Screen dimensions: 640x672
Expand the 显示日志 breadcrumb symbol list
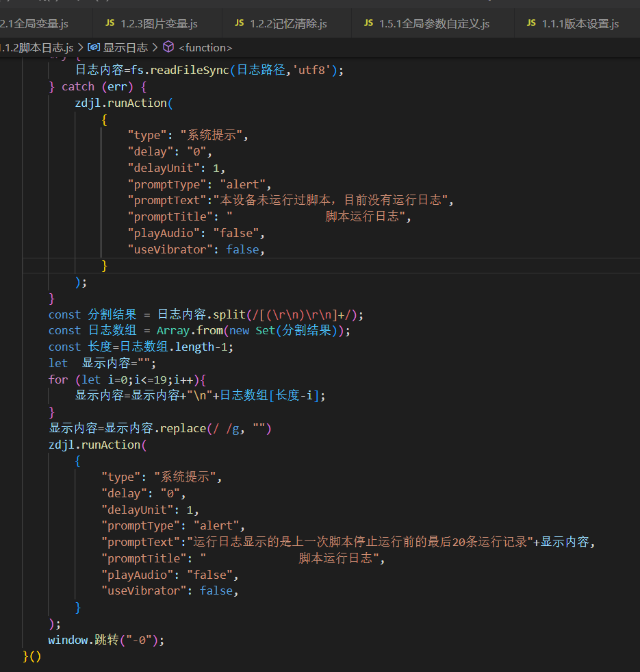125,47
